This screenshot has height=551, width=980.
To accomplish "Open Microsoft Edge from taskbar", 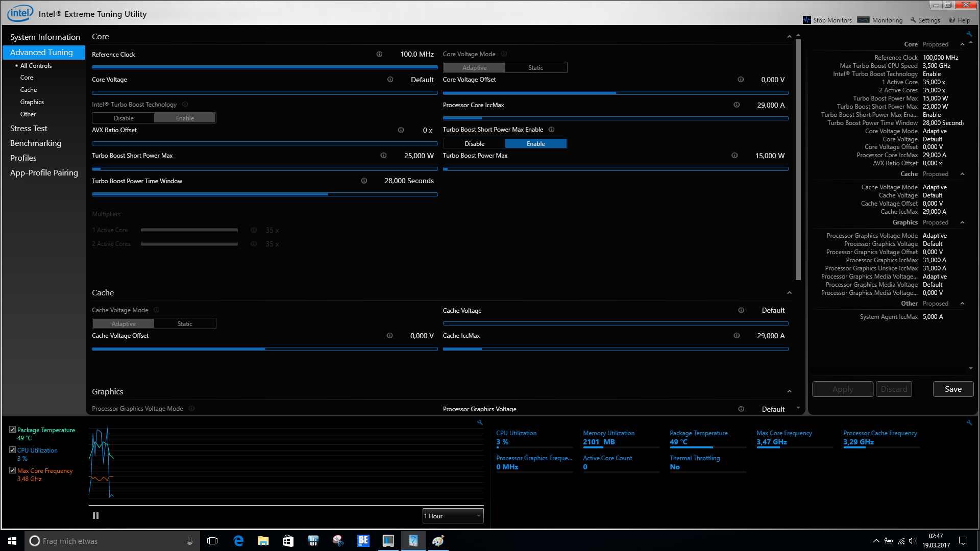I will [x=238, y=541].
